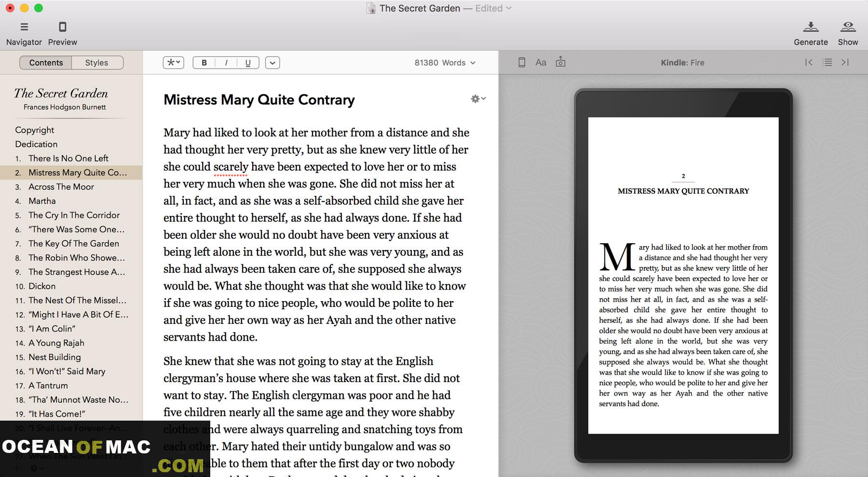Switch to the Styles tab
This screenshot has width=868, height=477.
(x=97, y=63)
